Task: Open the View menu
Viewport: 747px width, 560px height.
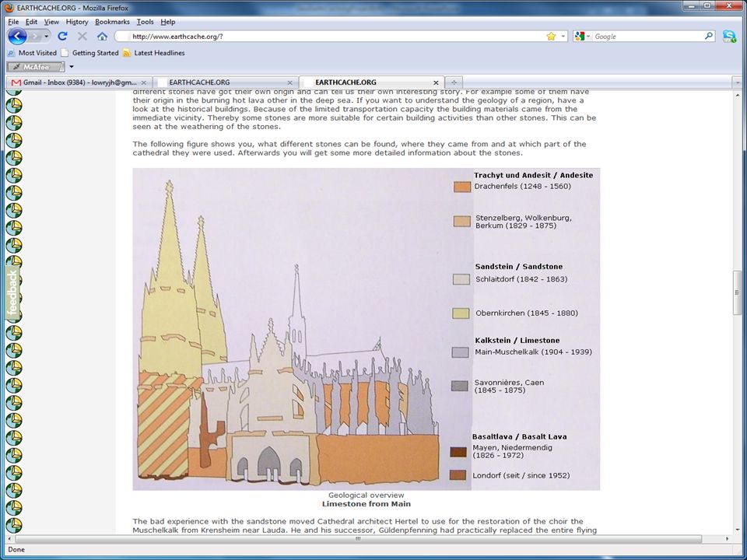Action: pos(51,22)
